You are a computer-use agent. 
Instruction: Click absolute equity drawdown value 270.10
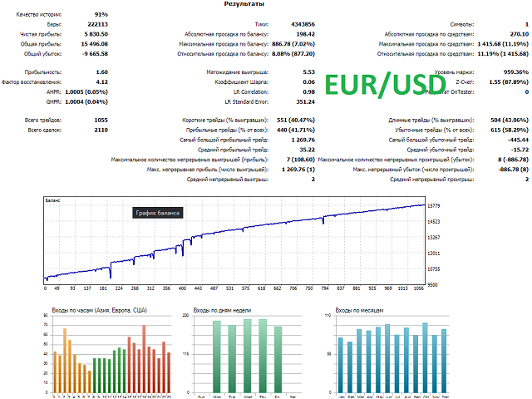pyautogui.click(x=519, y=34)
